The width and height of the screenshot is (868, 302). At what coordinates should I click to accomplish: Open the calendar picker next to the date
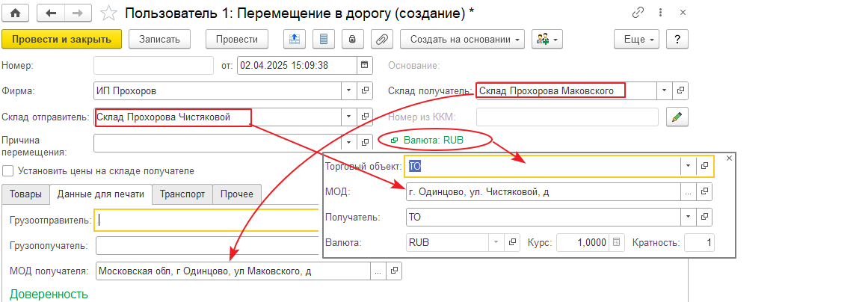click(x=364, y=65)
